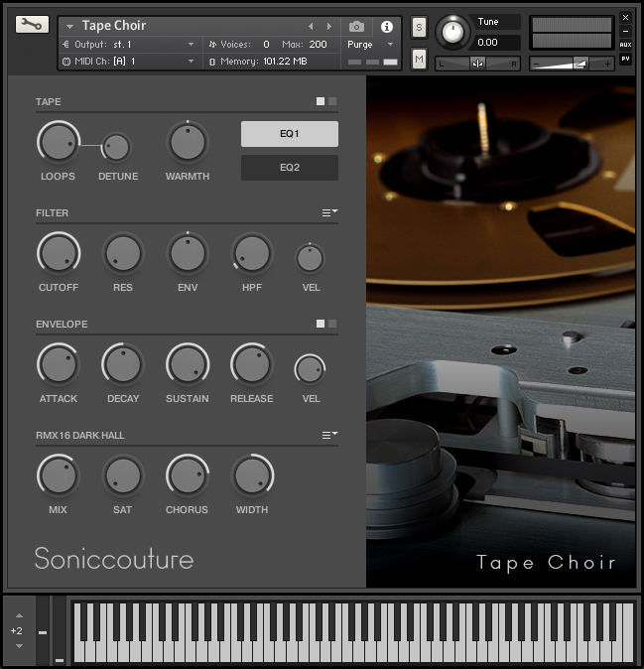
Task: Toggle the PV button
Action: [625, 59]
